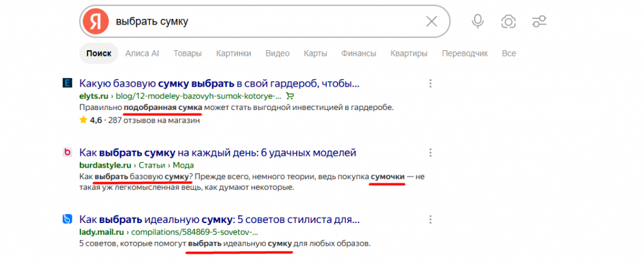644x262 pixels.
Task: Switch to Алиса AI tab
Action: 142,53
